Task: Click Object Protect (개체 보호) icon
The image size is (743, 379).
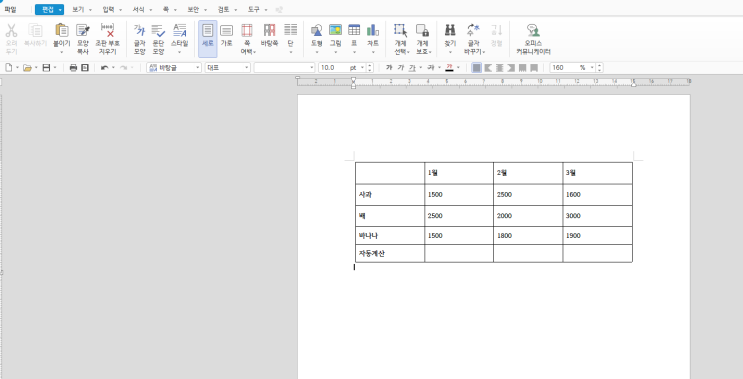Action: point(422,30)
